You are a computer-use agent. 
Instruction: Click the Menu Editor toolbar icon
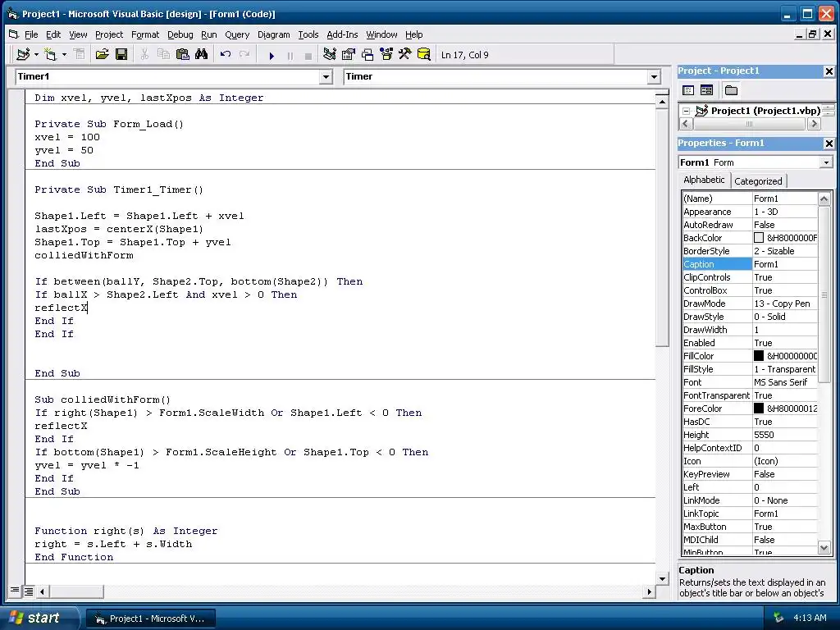pos(80,54)
